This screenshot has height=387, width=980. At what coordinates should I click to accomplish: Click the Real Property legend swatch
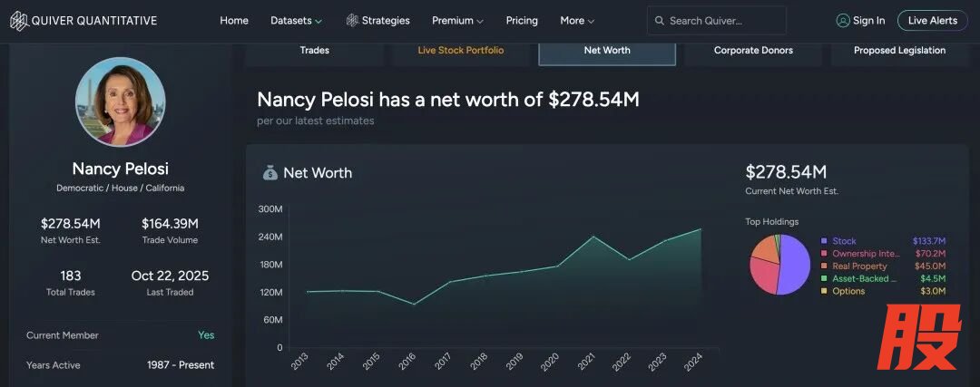coord(824,266)
